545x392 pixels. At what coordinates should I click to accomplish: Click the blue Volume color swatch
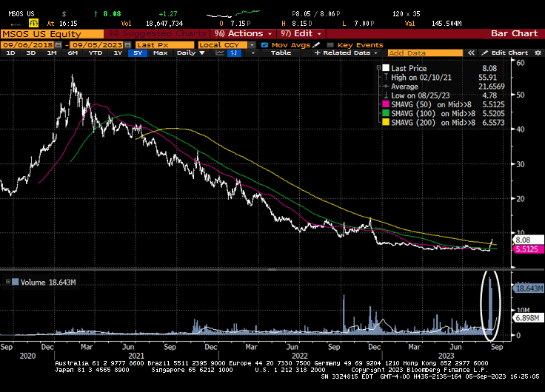16,282
